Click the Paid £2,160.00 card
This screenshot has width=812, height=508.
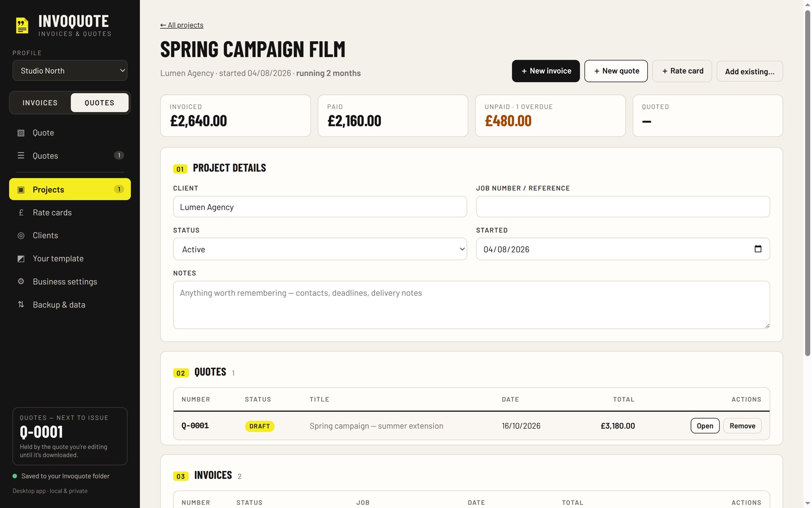point(393,116)
